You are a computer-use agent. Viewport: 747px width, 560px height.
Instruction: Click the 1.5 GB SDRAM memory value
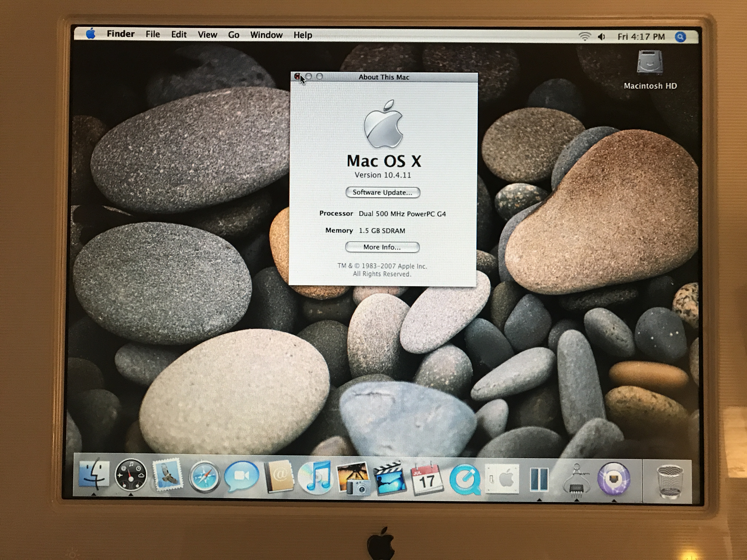pyautogui.click(x=382, y=231)
